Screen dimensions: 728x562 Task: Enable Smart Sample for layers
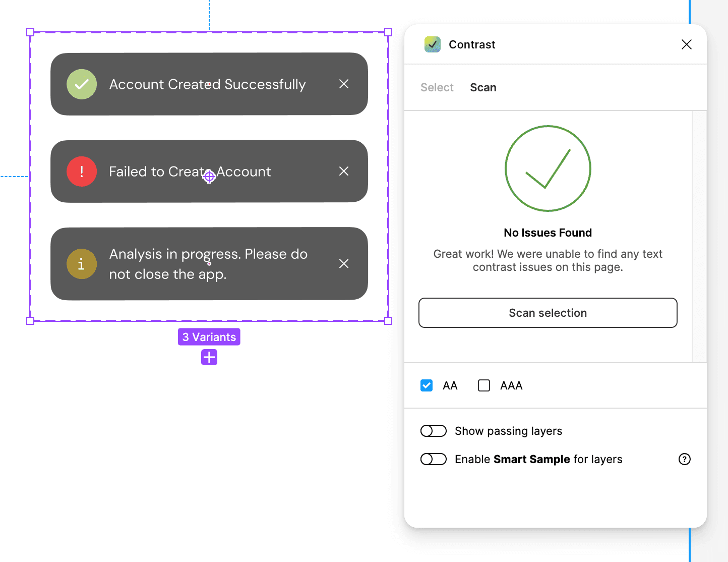pos(433,459)
